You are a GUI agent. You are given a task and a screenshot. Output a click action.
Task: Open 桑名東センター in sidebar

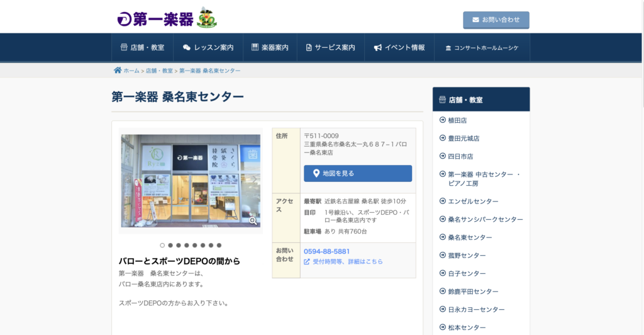pos(469,237)
